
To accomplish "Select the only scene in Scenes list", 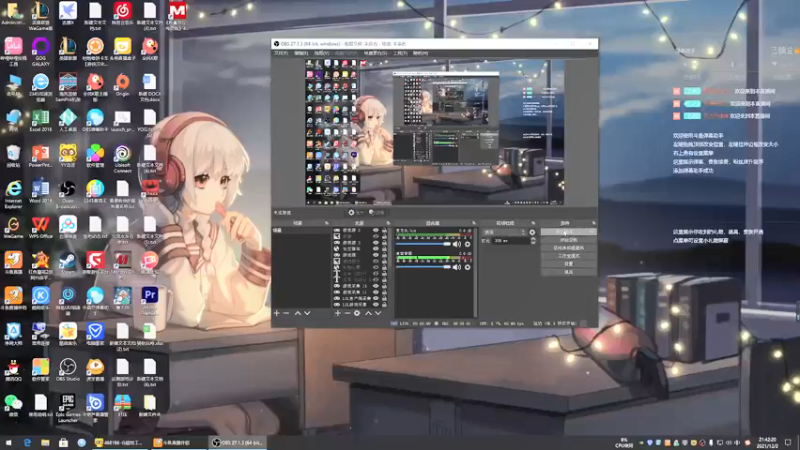I will pyautogui.click(x=302, y=230).
